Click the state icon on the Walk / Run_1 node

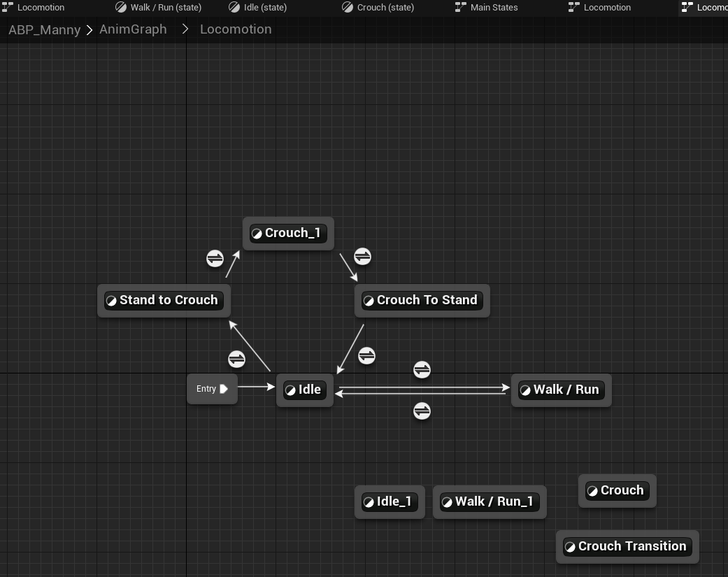(446, 501)
